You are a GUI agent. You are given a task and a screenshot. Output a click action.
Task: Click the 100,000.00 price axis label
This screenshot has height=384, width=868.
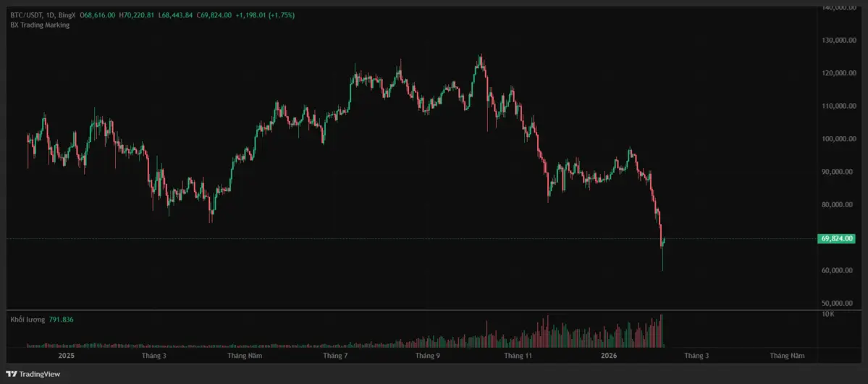838,139
